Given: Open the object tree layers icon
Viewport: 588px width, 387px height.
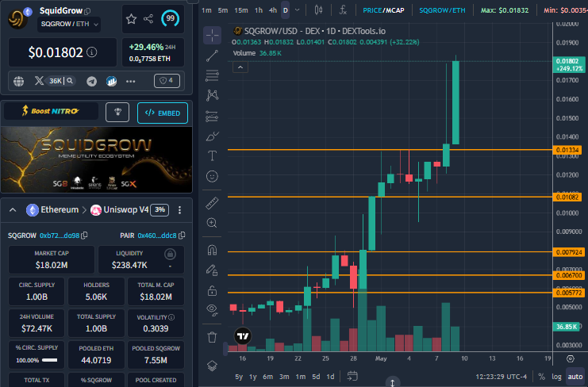Looking at the screenshot, I should 212,366.
